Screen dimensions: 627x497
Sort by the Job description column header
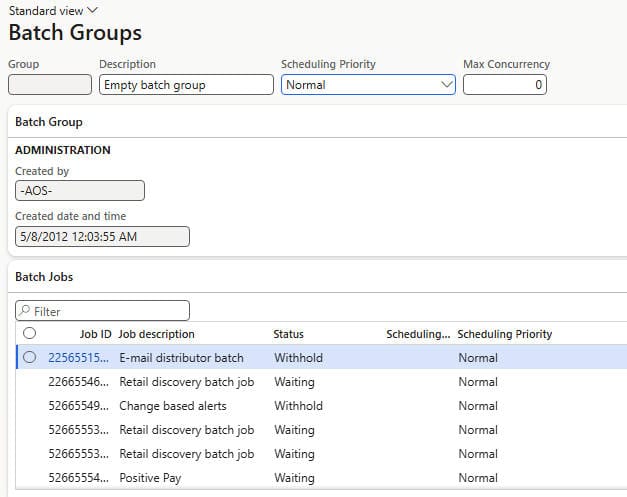(x=156, y=334)
